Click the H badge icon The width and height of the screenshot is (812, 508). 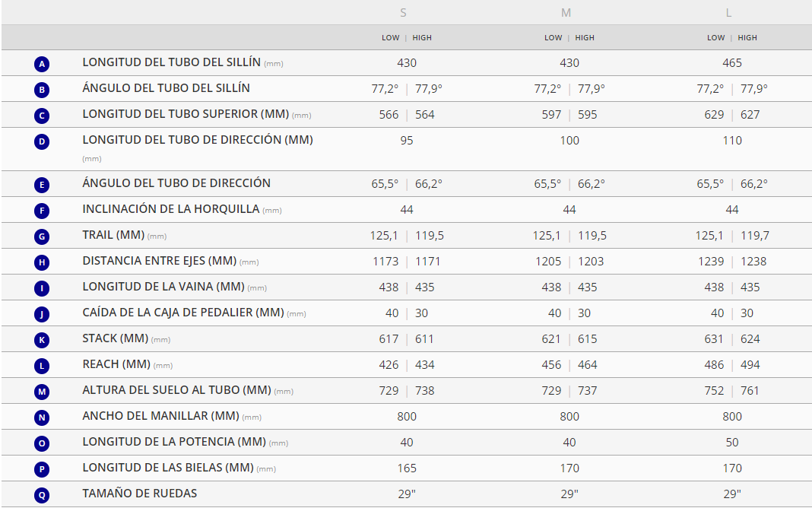[x=42, y=262]
